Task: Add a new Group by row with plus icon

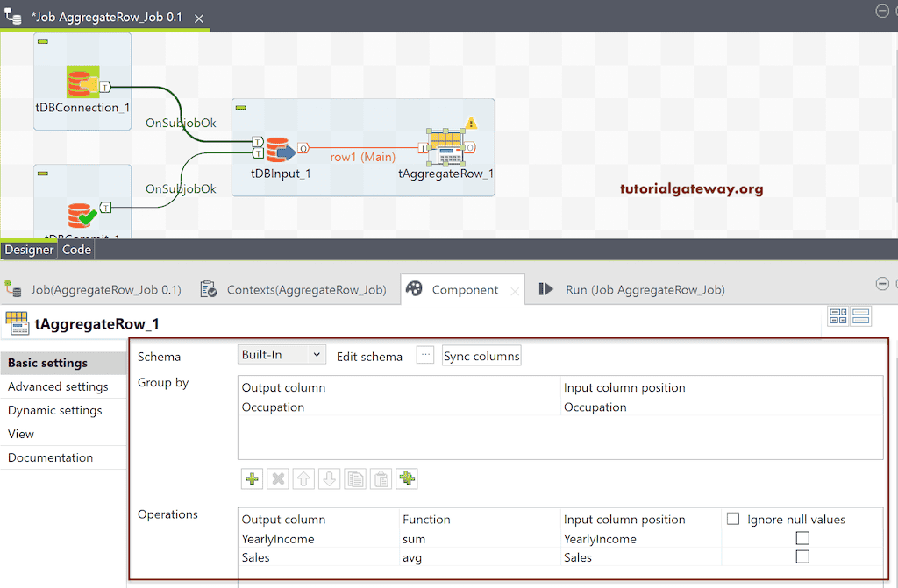Action: pyautogui.click(x=252, y=478)
